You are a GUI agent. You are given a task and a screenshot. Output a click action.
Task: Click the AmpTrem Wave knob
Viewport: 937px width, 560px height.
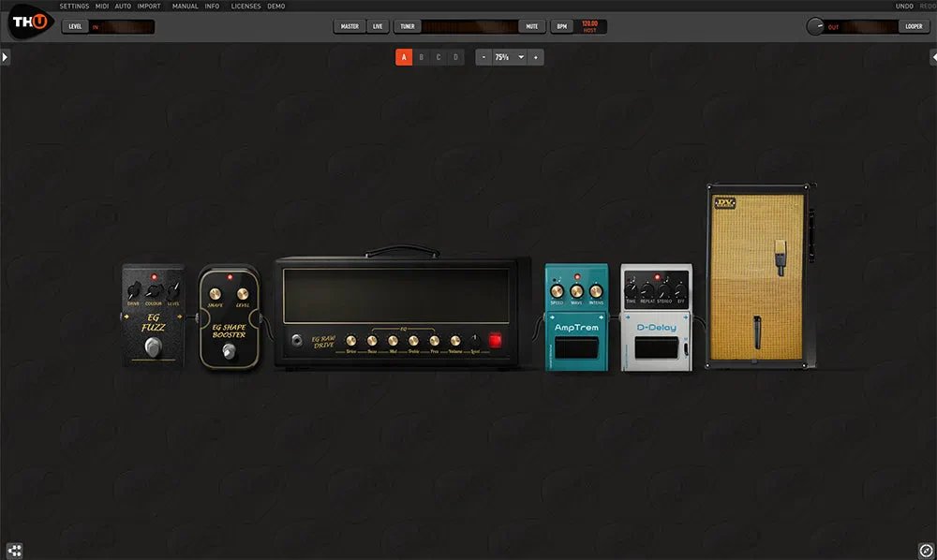click(x=576, y=291)
